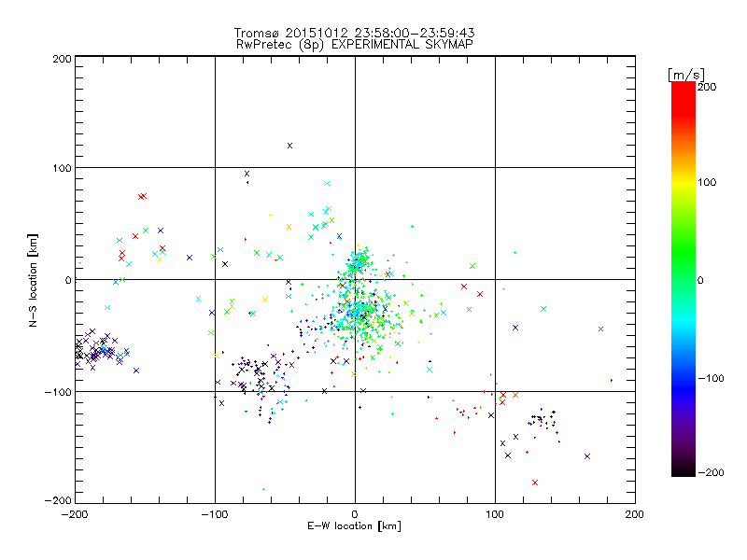Click the colorbar "-100" tick label
The width and height of the screenshot is (747, 560).
click(711, 378)
